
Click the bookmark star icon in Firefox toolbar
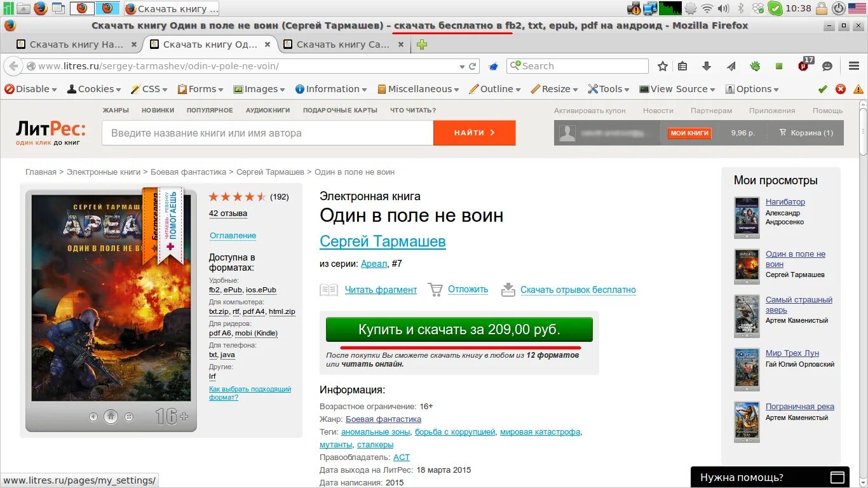pos(663,66)
